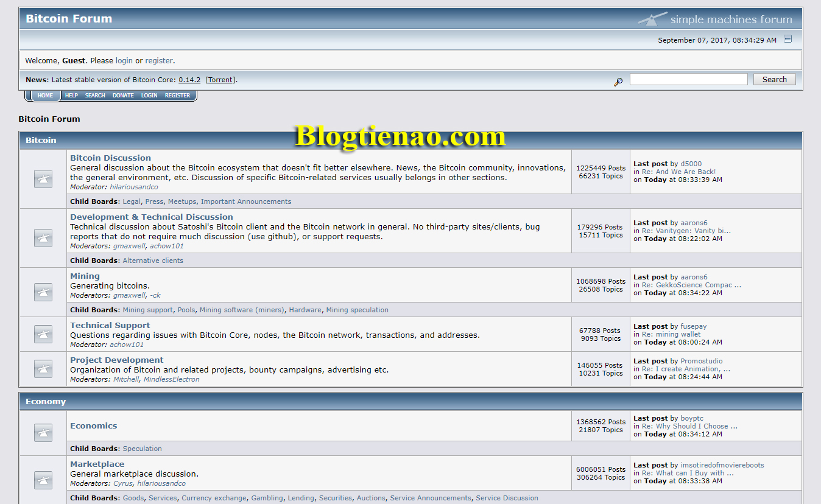This screenshot has width=821, height=504.
Task: Open the HOME menu tab
Action: pos(45,96)
